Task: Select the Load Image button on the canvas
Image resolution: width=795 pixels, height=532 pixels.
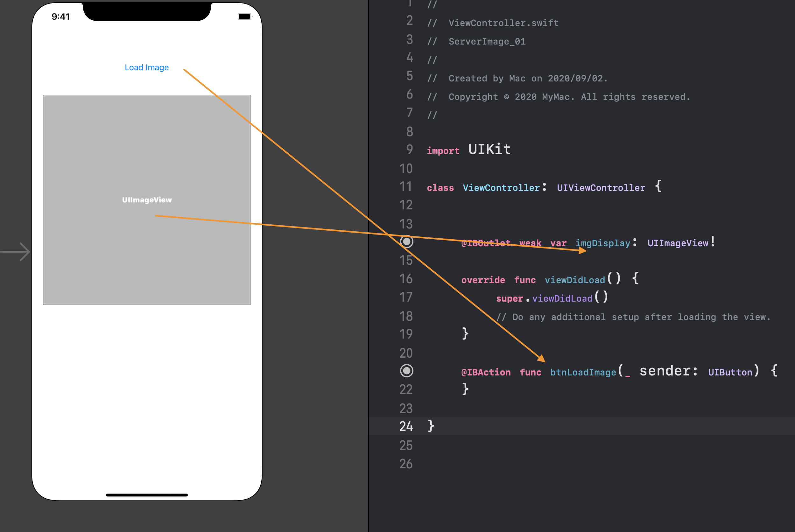Action: click(147, 67)
